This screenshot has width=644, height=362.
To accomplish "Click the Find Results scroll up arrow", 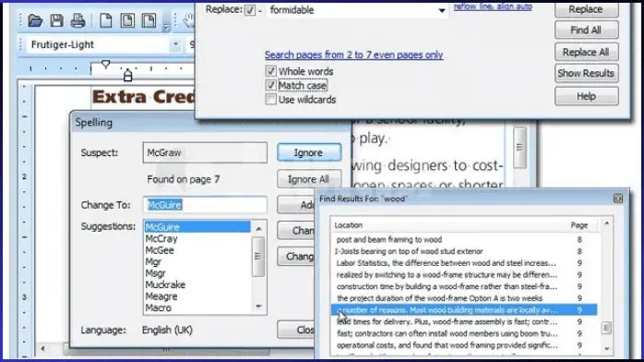I will [x=606, y=223].
